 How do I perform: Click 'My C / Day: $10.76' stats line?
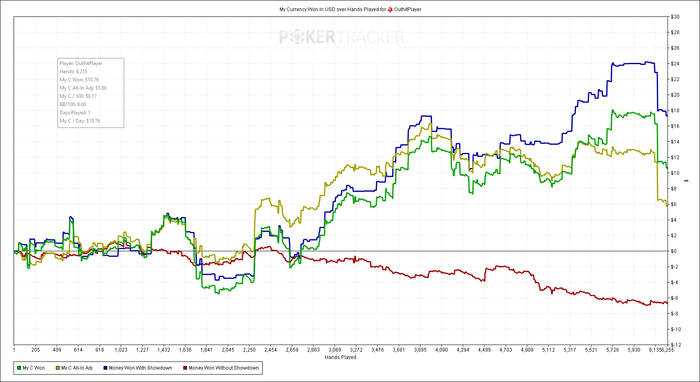coord(80,120)
